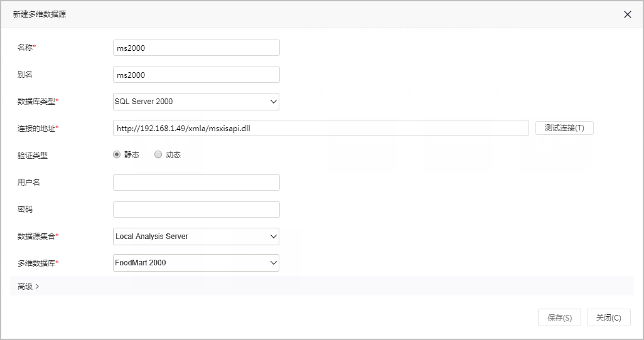This screenshot has width=644, height=340.
Task: Close the 新建多维数据源 dialog with the X icon
Action: click(628, 14)
